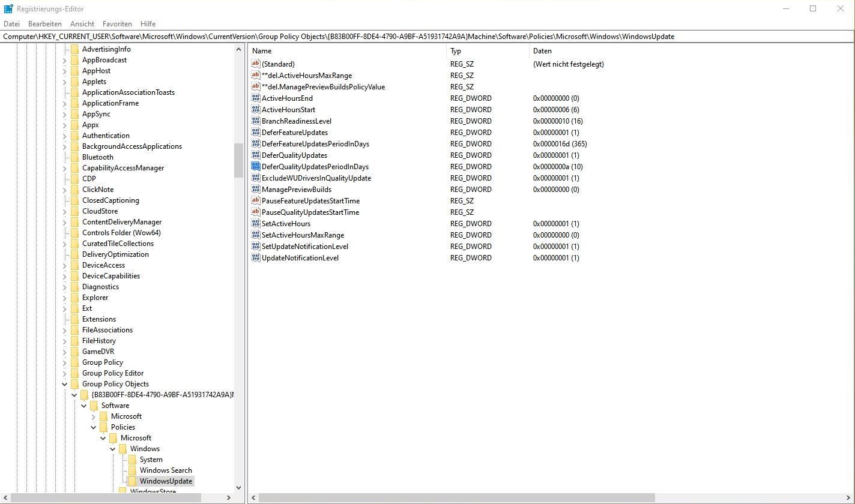Screen dimensions: 855x504
Task: Click the WindowsUpdate folder icon in tree
Action: click(132, 481)
